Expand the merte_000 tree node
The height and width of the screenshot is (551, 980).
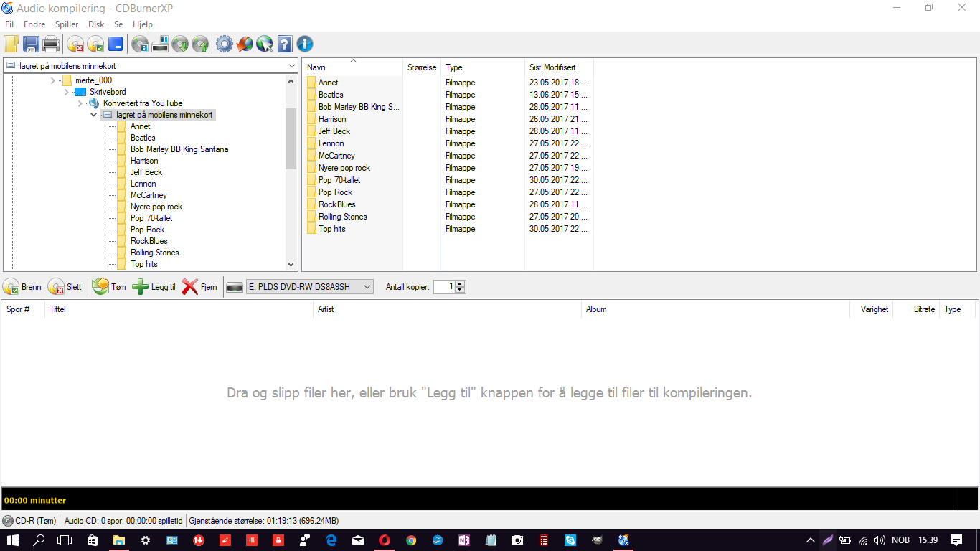coord(53,80)
